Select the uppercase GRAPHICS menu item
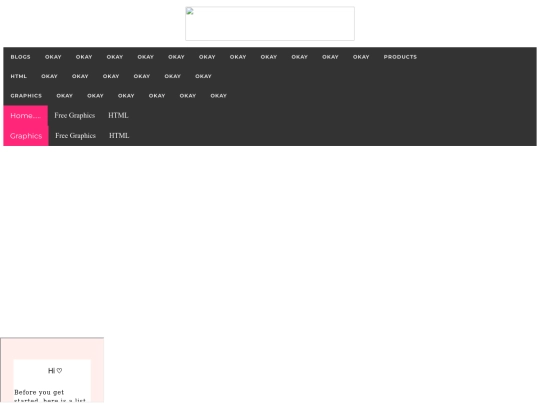 pos(26,95)
